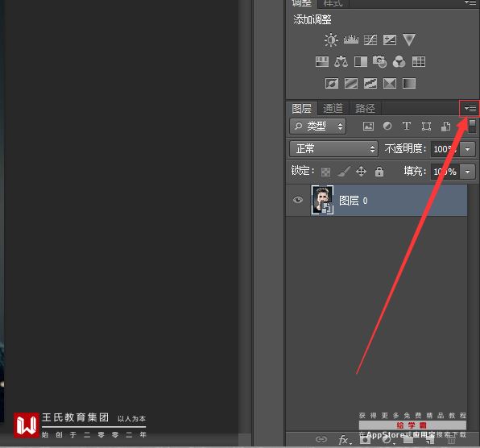This screenshot has height=448, width=480.
Task: Add a Channel Mixer adjustment (three circles)
Action: (x=399, y=61)
